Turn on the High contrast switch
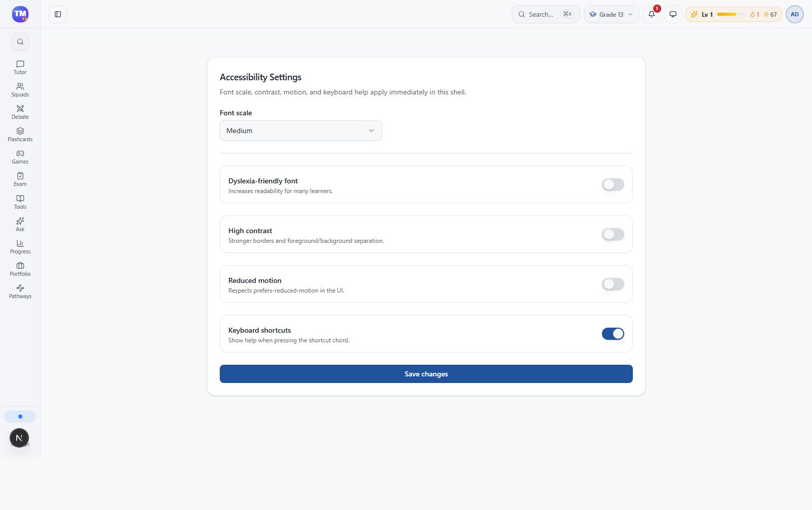This screenshot has width=812, height=510. pos(613,234)
